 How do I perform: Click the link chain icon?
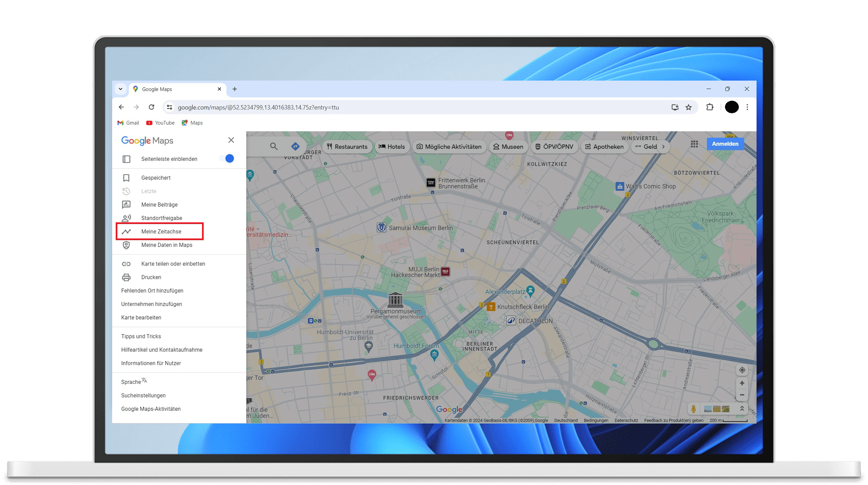(x=126, y=264)
